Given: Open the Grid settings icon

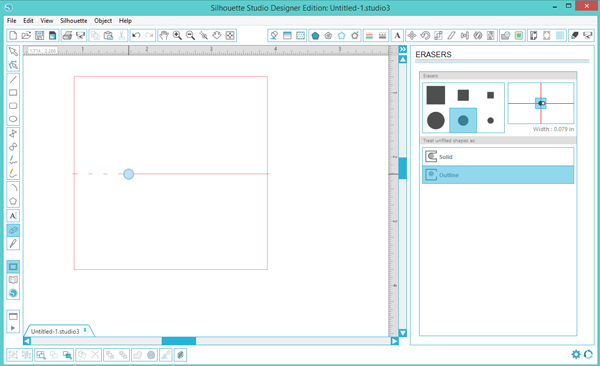Looking at the screenshot, I should coord(560,36).
